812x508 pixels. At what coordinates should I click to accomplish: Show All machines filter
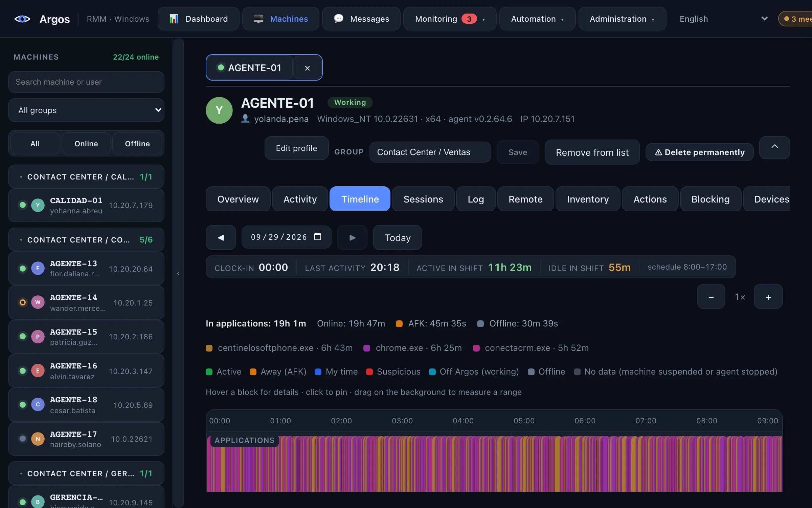[35, 144]
